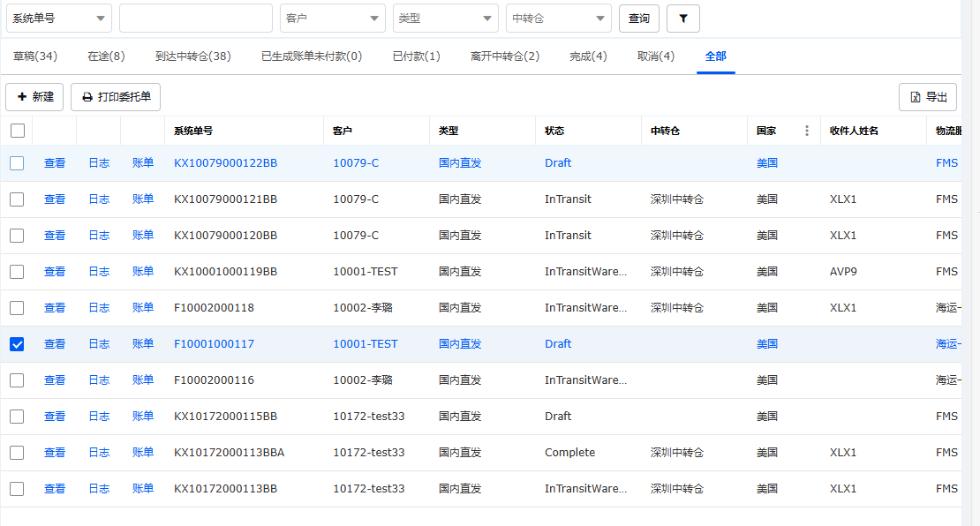Open the 类型 dropdown filter
This screenshot has height=526, width=980.
(x=445, y=19)
